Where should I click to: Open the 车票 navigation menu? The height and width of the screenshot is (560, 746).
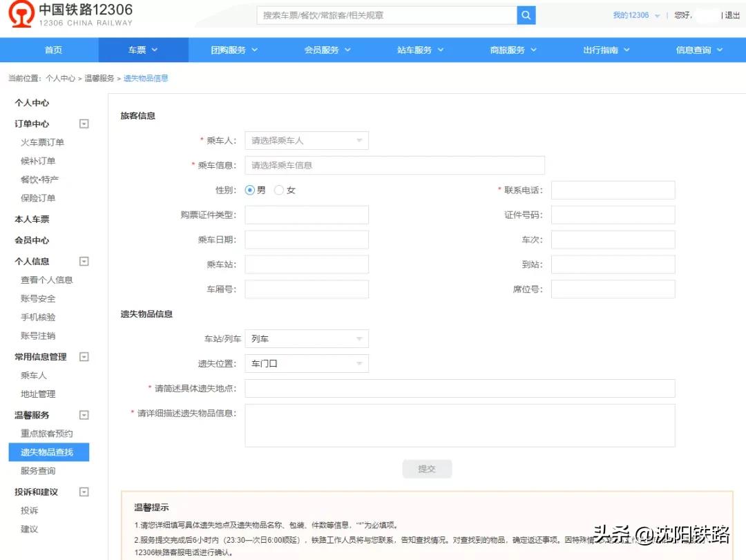click(142, 50)
